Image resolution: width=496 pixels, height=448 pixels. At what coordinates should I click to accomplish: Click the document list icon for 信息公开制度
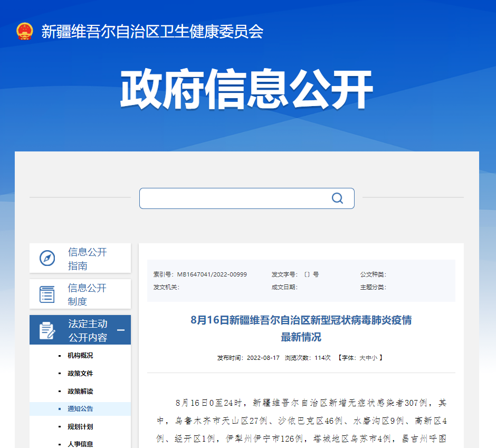point(47,294)
